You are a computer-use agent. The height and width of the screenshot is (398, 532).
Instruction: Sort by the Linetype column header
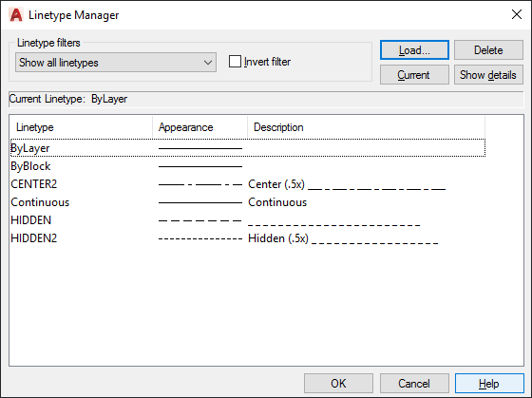click(x=81, y=127)
